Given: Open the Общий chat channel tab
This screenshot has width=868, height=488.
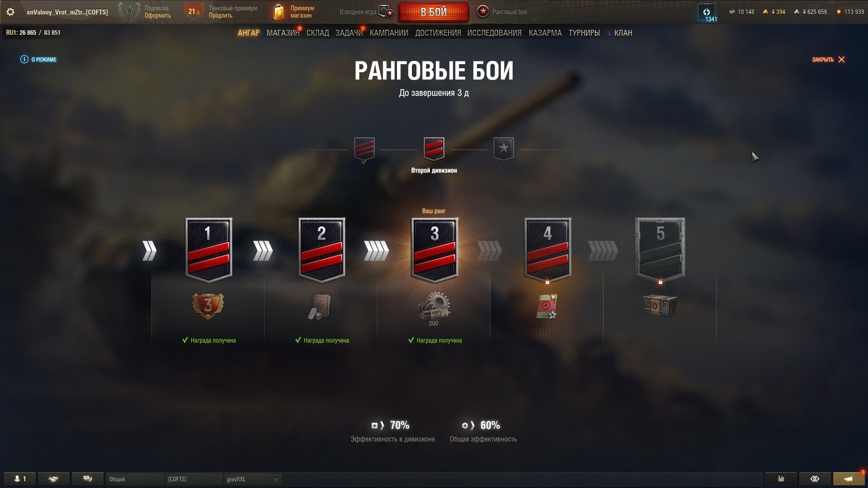Looking at the screenshot, I should click(135, 479).
